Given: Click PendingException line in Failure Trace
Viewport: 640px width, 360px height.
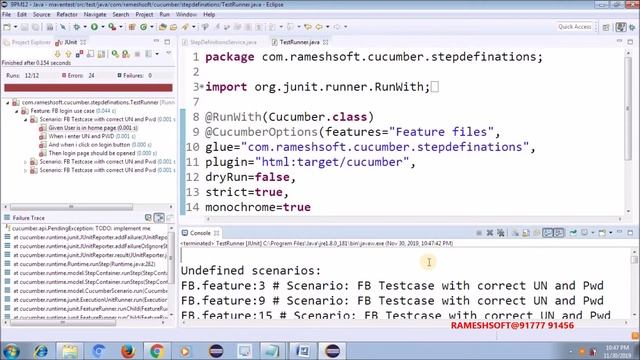Looking at the screenshot, I should point(78,229).
